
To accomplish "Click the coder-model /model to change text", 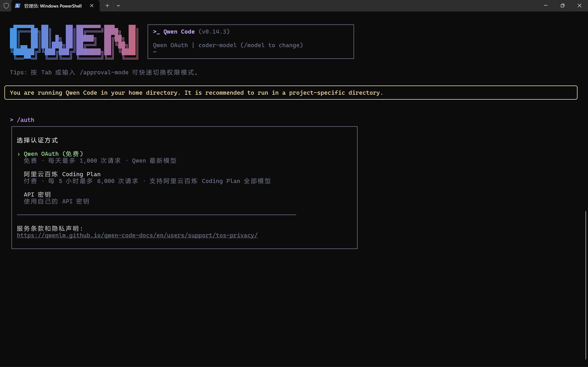I will 250,45.
